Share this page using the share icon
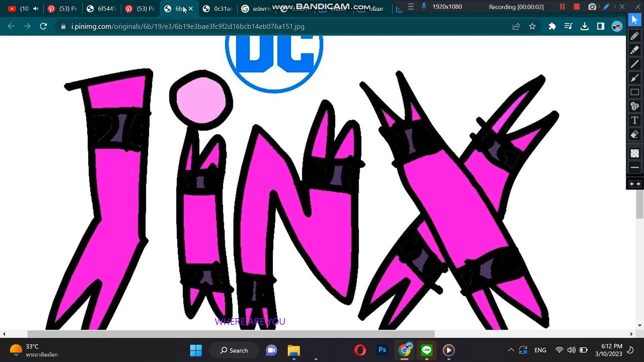Viewport: 644px width, 362px height. (516, 26)
